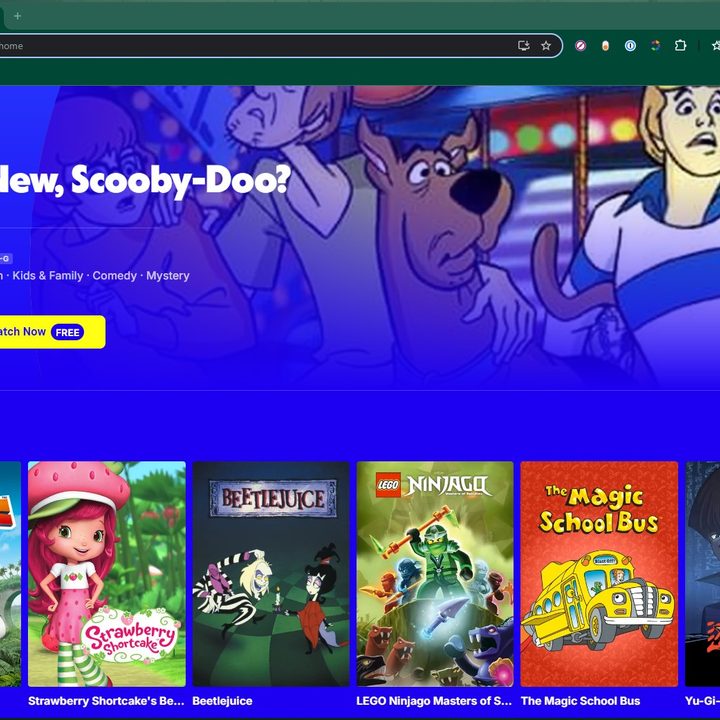Open the 1Password extension icon

pos(630,45)
